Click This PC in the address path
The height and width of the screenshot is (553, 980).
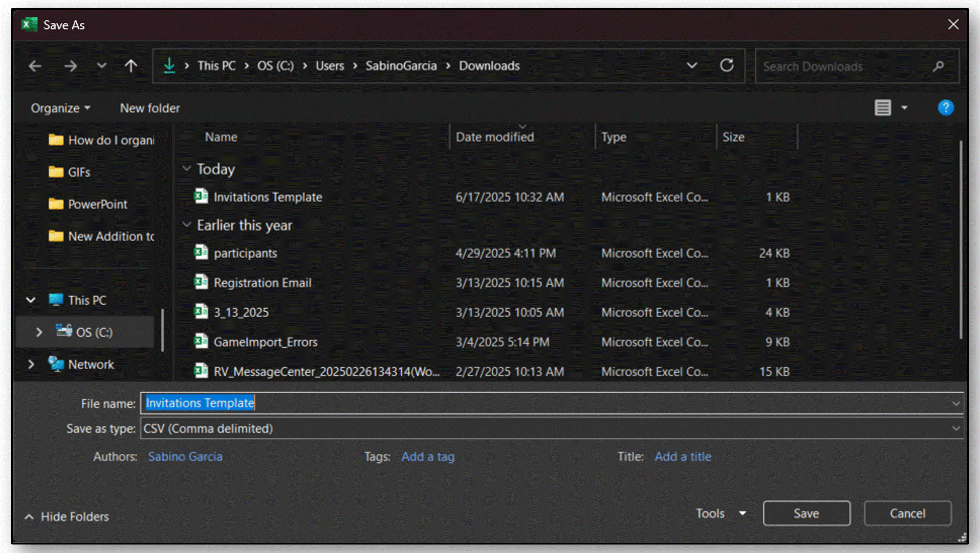coord(216,66)
